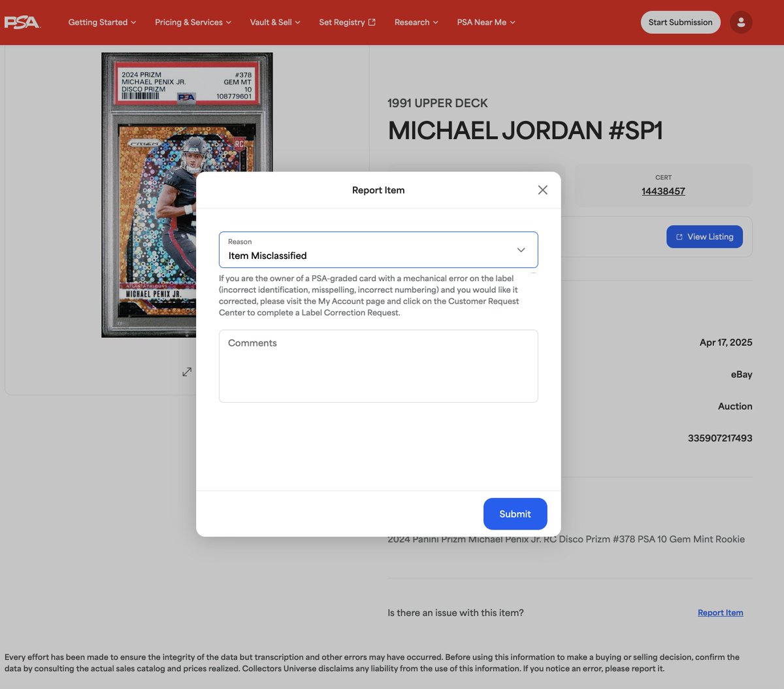The height and width of the screenshot is (689, 784).
Task: Open Set Registry external link
Action: [x=348, y=22]
